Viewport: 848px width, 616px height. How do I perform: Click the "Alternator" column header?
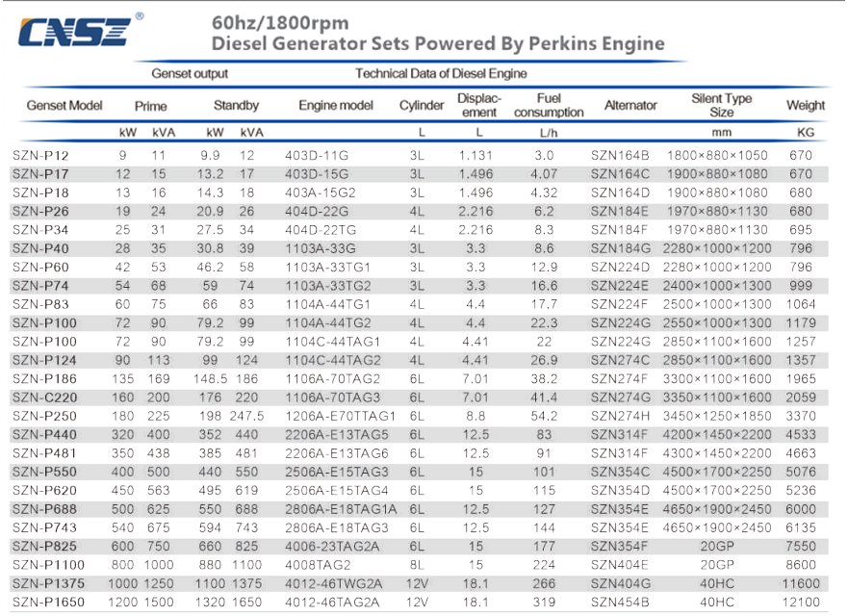click(630, 106)
